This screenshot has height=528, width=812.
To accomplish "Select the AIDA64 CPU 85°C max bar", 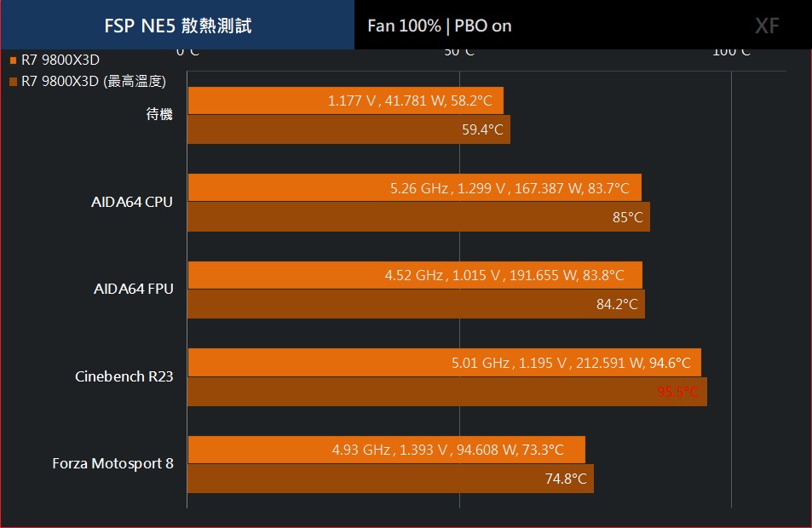I will tap(418, 217).
